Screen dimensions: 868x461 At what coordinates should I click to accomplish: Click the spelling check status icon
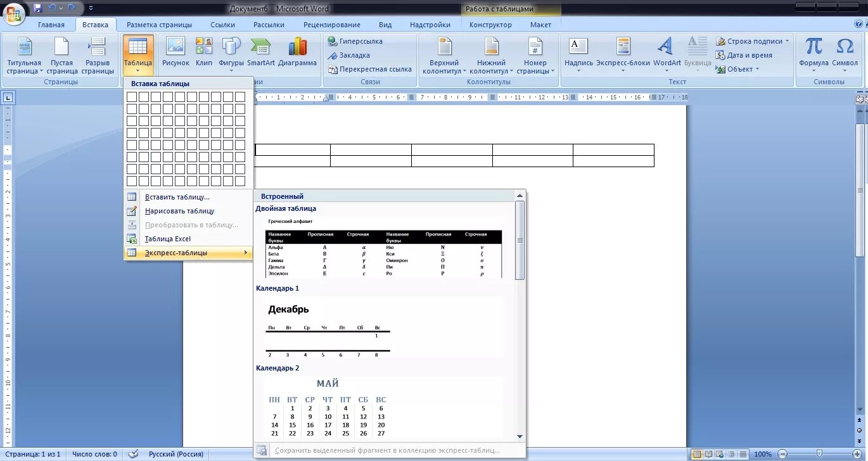133,454
